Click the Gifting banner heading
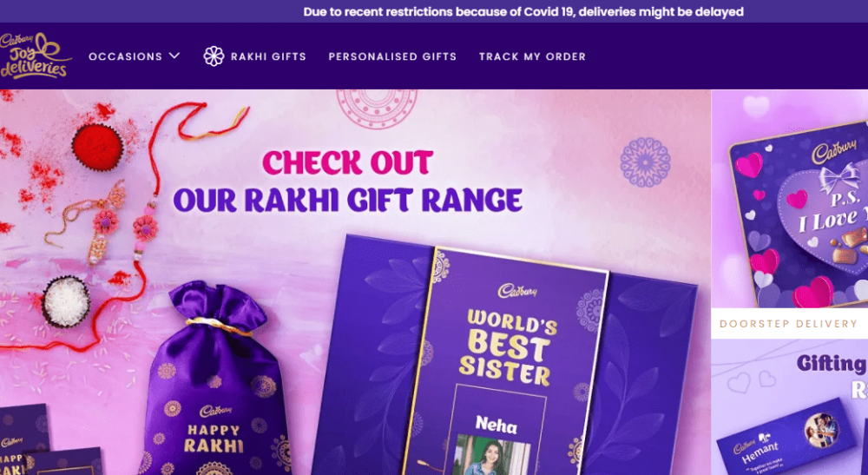Image resolution: width=868 pixels, height=475 pixels. pos(832,364)
